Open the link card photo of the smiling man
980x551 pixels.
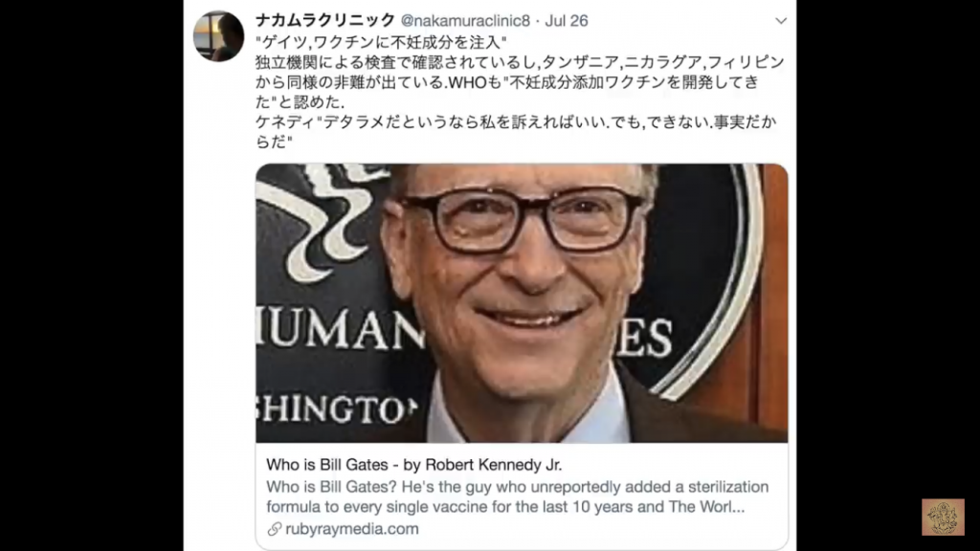[522, 303]
